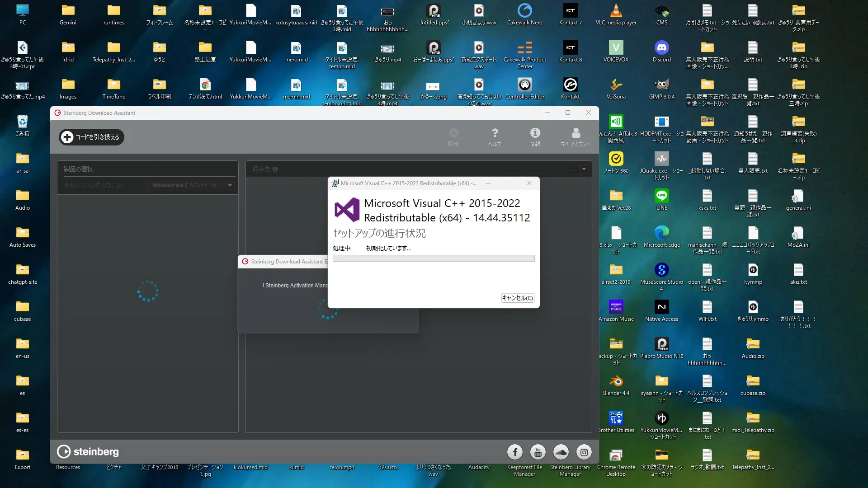This screenshot has height=488, width=868.
Task: Expand the save destination dropdown arrow
Action: [584, 169]
